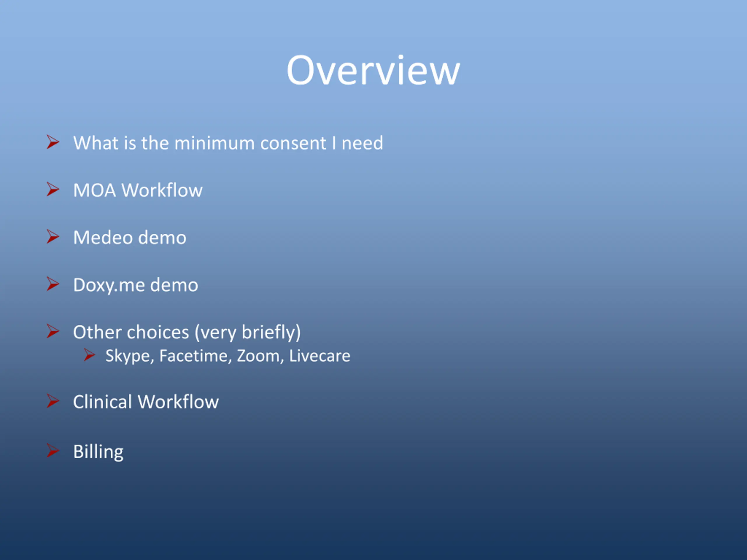Click the red arrow bullet beside 'Billing'

pos(53,451)
